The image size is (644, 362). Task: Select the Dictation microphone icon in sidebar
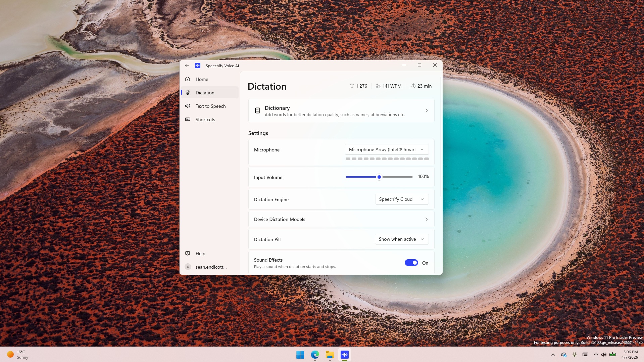click(188, 92)
